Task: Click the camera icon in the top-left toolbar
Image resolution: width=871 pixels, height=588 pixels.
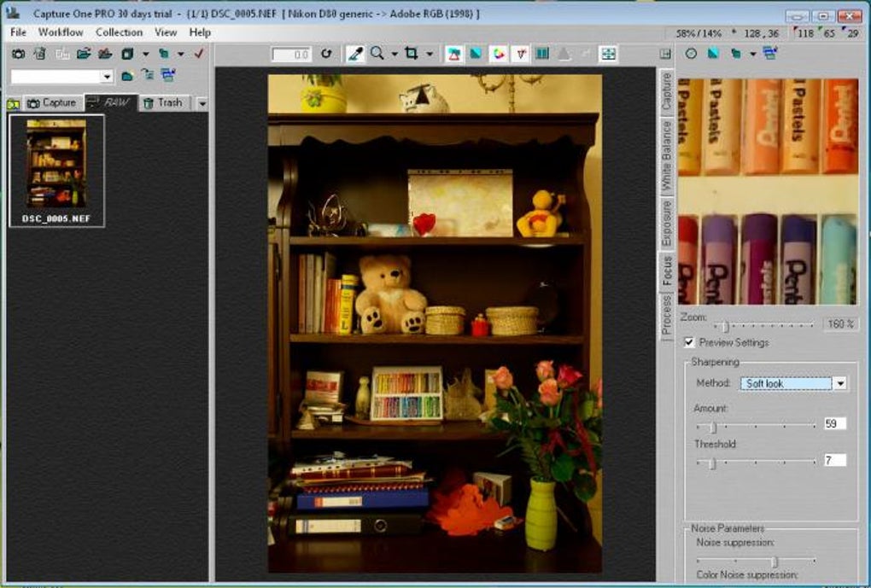Action: 18,54
